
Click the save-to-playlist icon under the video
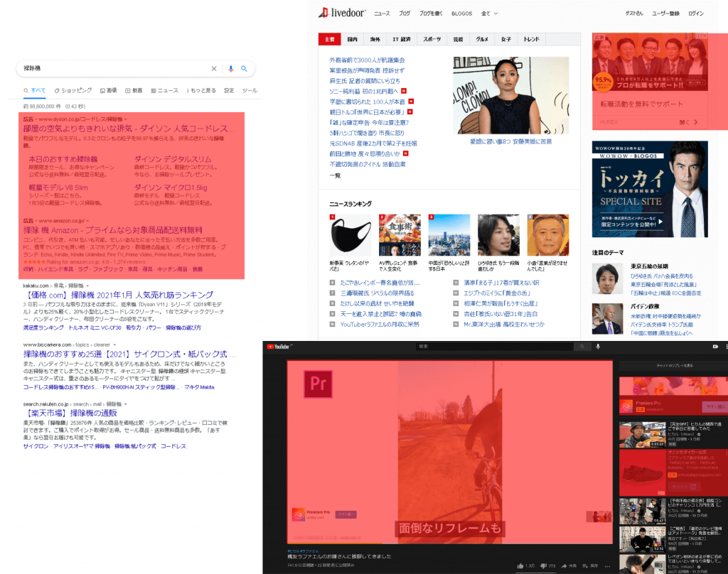(586, 566)
